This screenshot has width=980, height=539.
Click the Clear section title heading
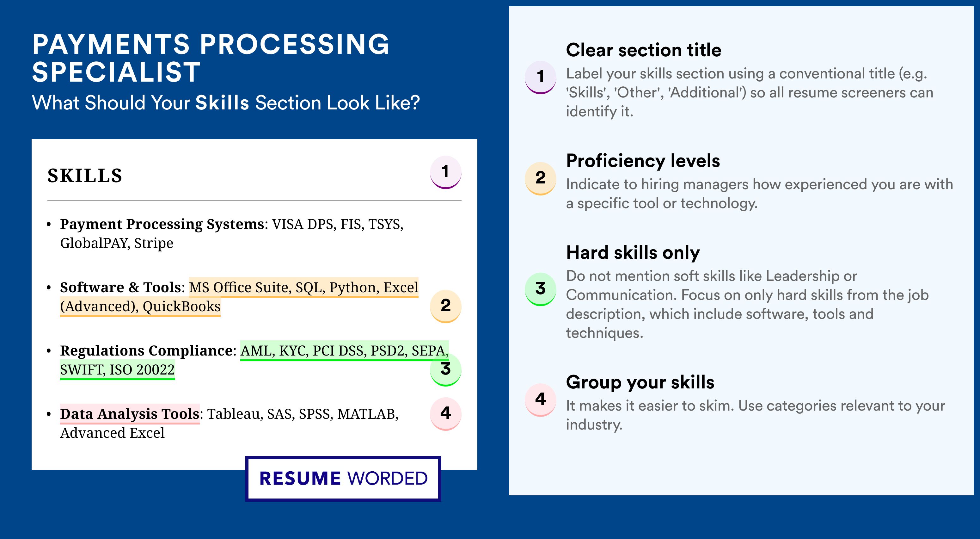click(x=644, y=50)
